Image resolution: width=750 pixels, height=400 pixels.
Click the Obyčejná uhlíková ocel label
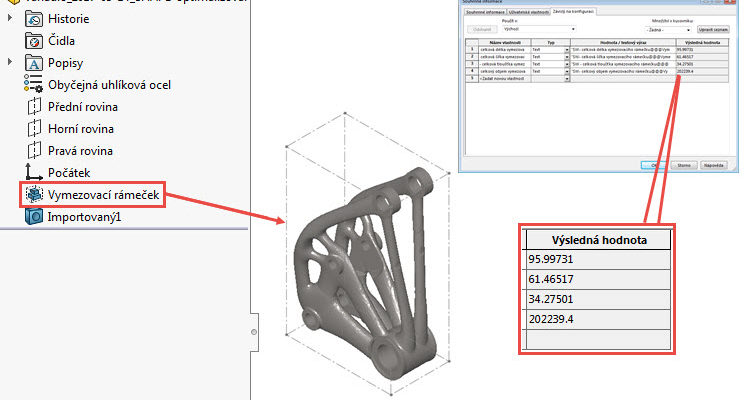(x=109, y=85)
